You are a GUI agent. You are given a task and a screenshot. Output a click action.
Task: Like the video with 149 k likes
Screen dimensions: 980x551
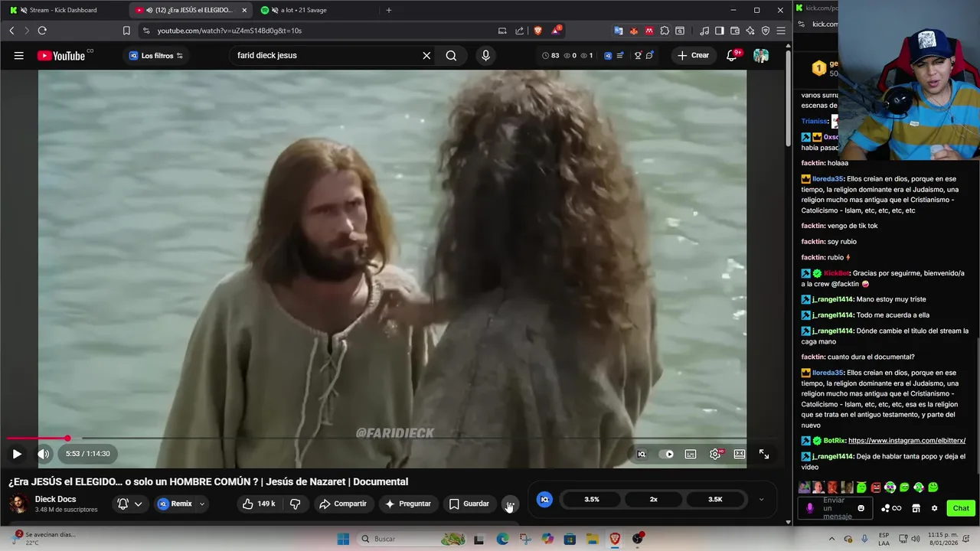(258, 504)
